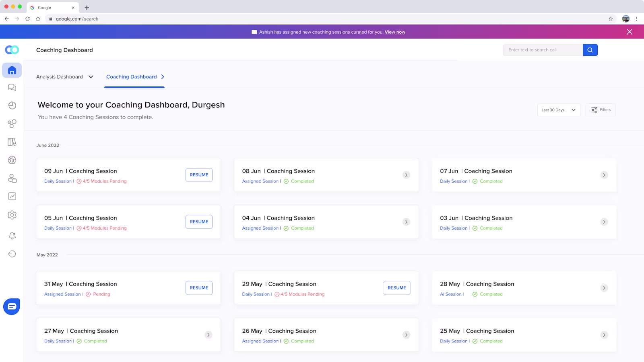Open the 07 Jun session arrow

(x=604, y=175)
